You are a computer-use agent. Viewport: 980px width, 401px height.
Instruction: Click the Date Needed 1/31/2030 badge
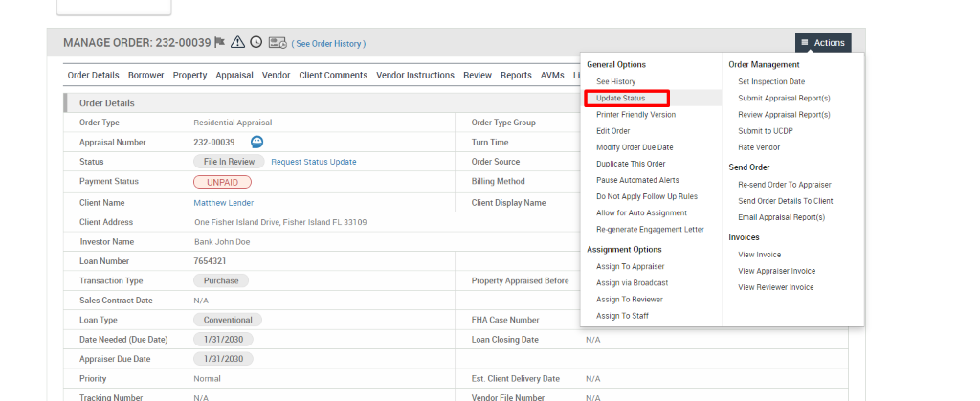(x=223, y=340)
